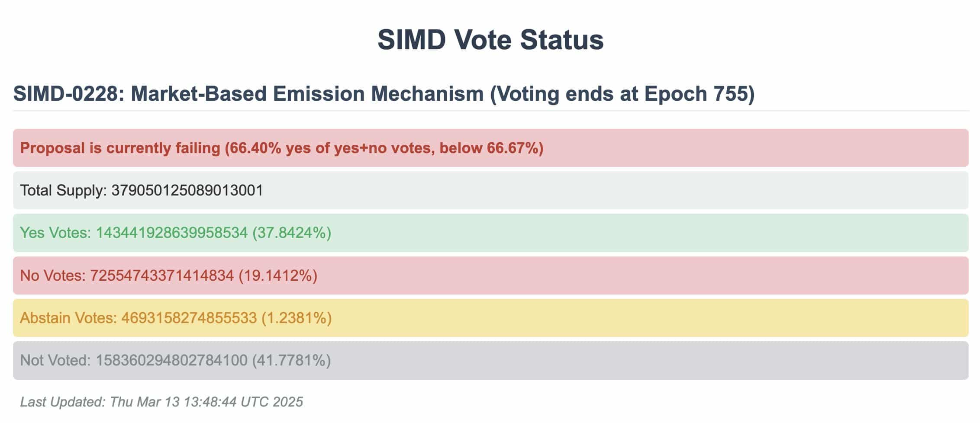Click the Not Voted count 158360294802784100
Screen dimensions: 980x423
171,360
